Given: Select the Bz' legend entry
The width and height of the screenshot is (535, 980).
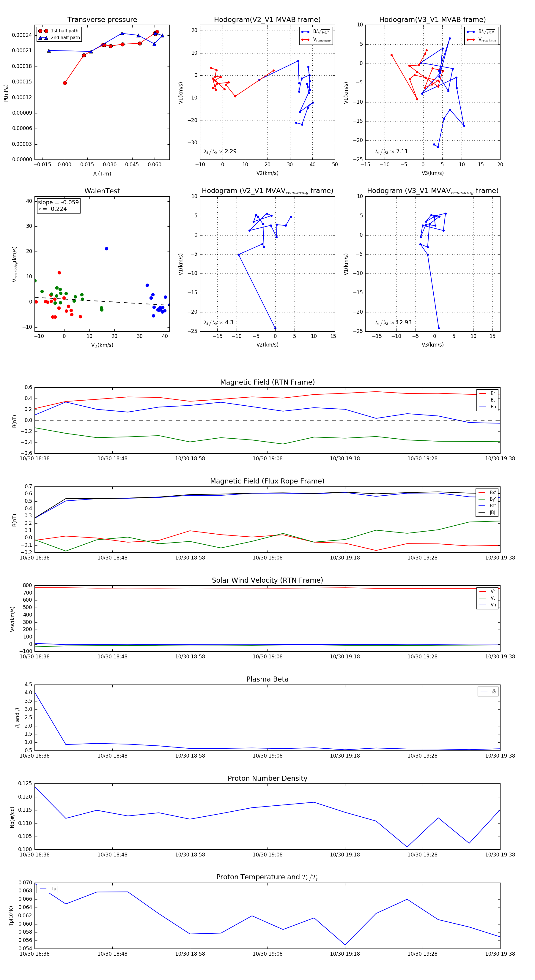Looking at the screenshot, I should (487, 506).
